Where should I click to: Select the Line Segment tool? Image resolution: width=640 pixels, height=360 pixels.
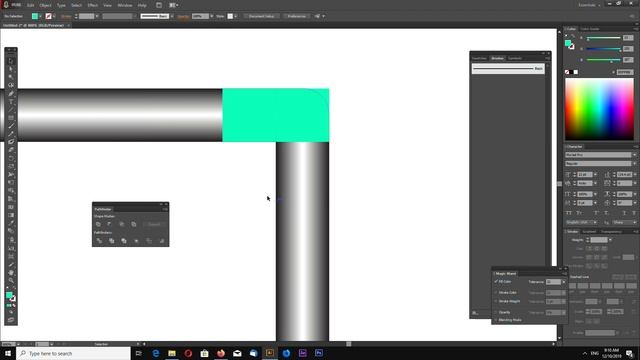click(11, 110)
